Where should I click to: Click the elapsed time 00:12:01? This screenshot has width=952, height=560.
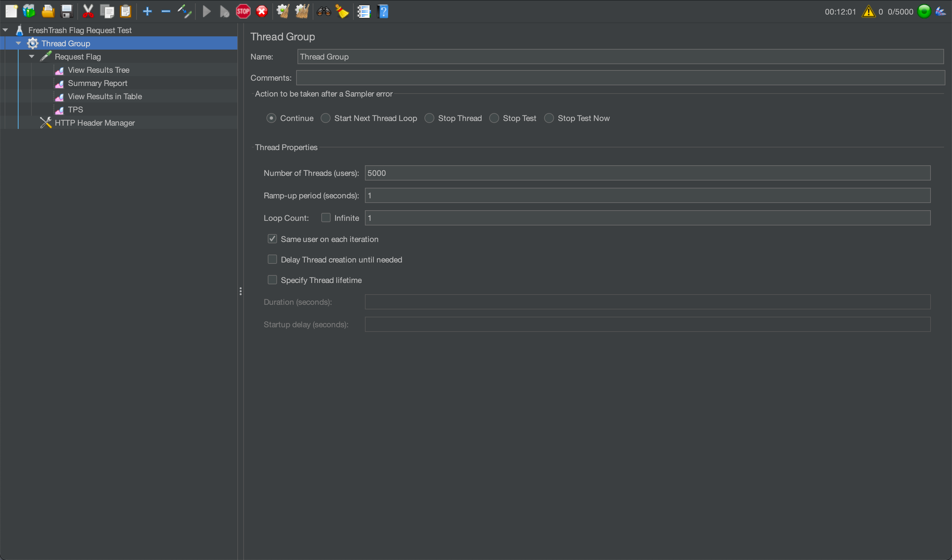(840, 12)
